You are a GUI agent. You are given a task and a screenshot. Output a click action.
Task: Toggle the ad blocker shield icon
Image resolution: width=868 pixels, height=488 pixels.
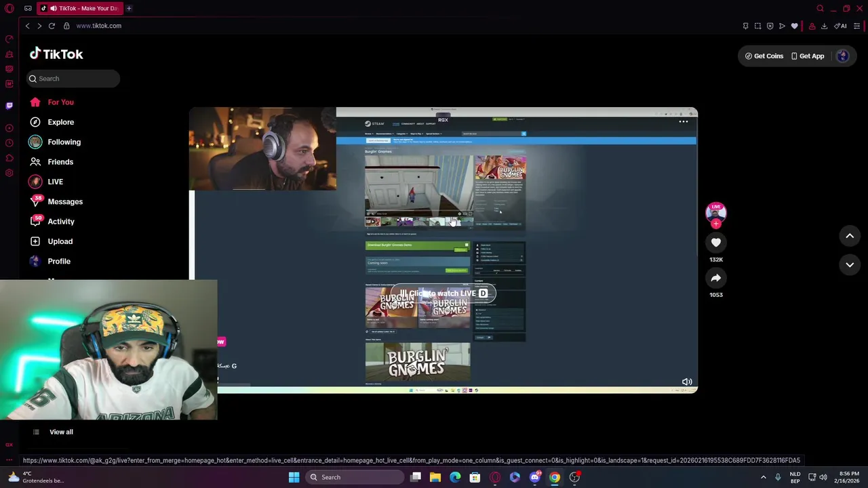coord(770,26)
